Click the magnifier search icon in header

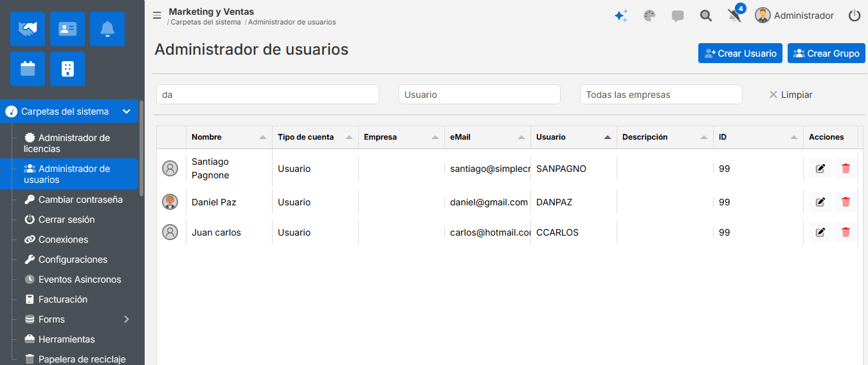[706, 16]
